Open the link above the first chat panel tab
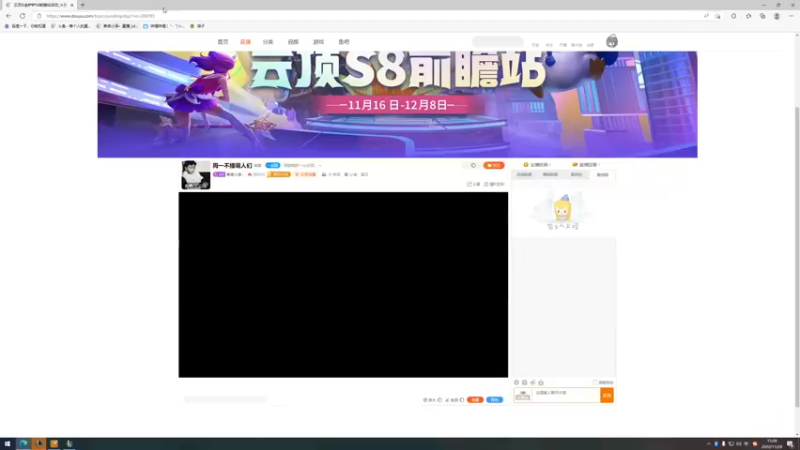Screen dimensions: 800x450 537,165
